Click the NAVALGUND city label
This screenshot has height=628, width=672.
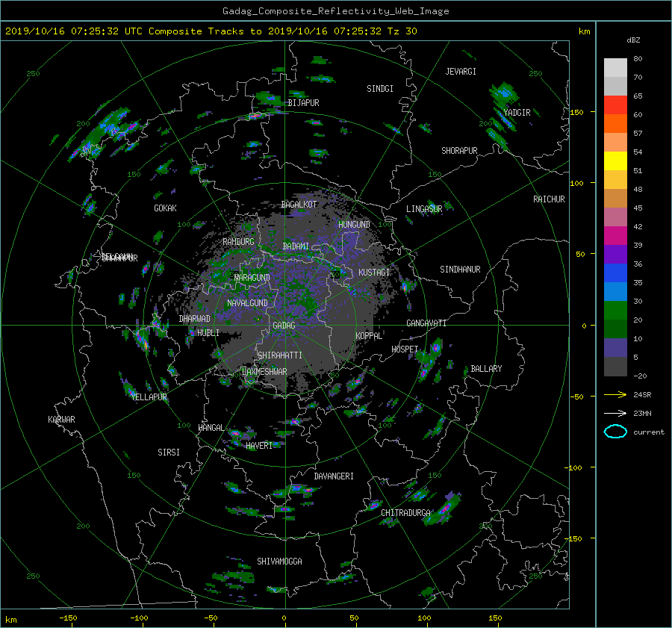coord(247,303)
